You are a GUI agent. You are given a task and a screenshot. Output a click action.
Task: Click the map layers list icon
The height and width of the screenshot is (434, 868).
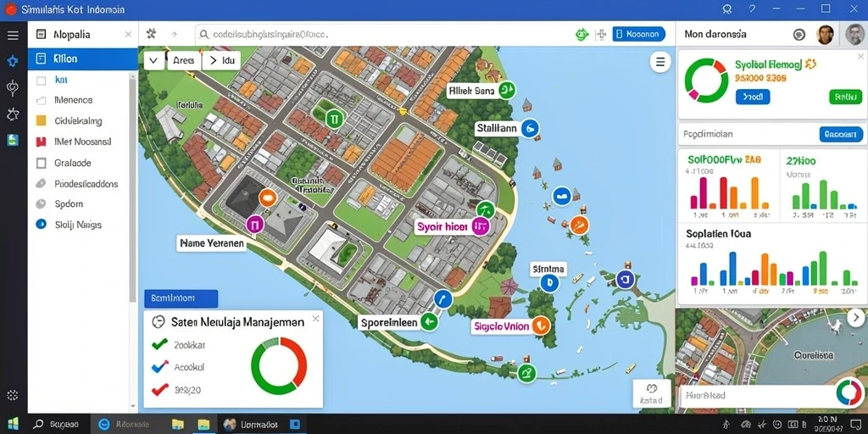[x=659, y=62]
